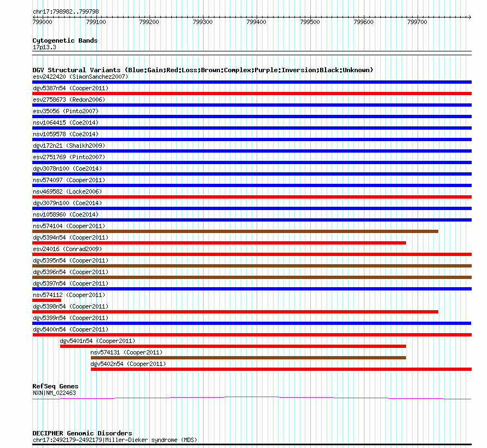Click the 17p13.3 band label
The image size is (487, 448).
pos(44,47)
